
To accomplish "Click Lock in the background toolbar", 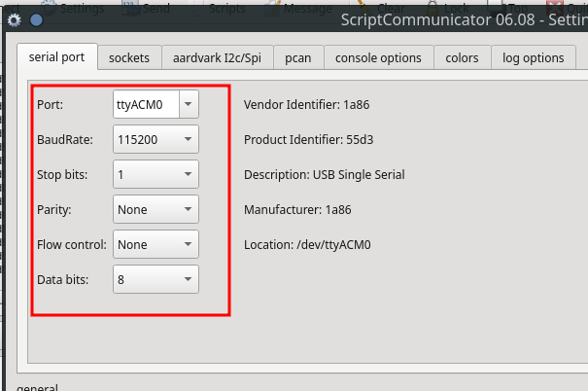I will (449, 8).
